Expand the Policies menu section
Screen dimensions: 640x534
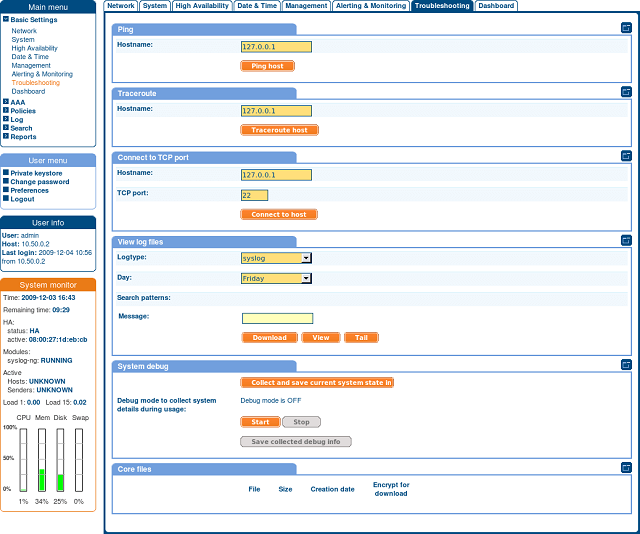point(6,111)
